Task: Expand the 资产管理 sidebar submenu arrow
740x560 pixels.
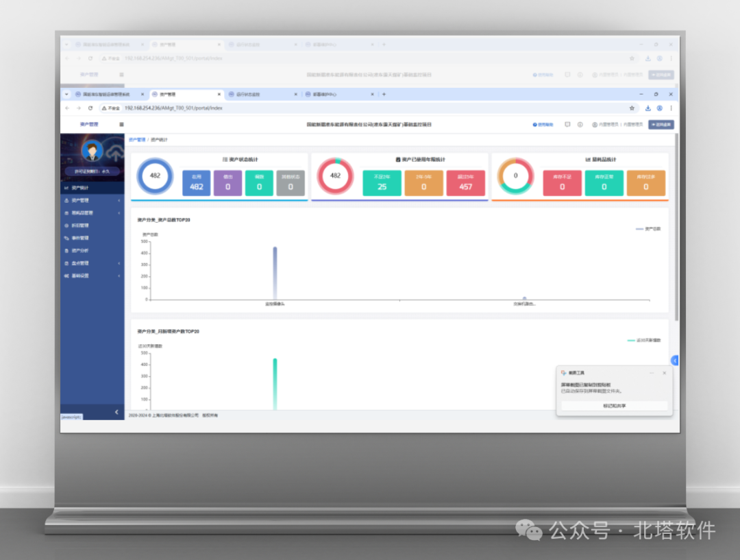Action: [119, 201]
